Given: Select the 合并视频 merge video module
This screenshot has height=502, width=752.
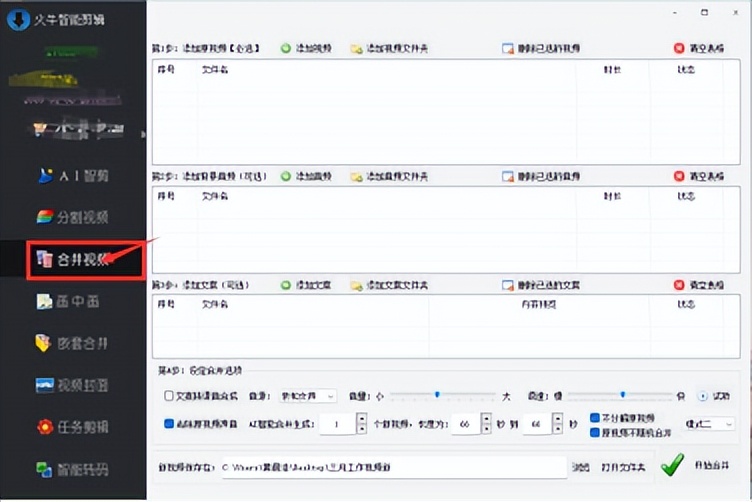Looking at the screenshot, I should 73,259.
